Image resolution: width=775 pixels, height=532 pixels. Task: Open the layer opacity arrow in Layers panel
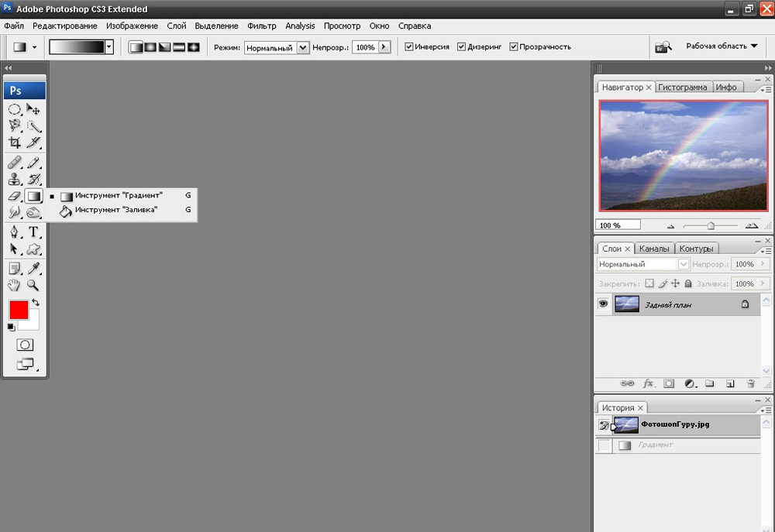pyautogui.click(x=763, y=264)
